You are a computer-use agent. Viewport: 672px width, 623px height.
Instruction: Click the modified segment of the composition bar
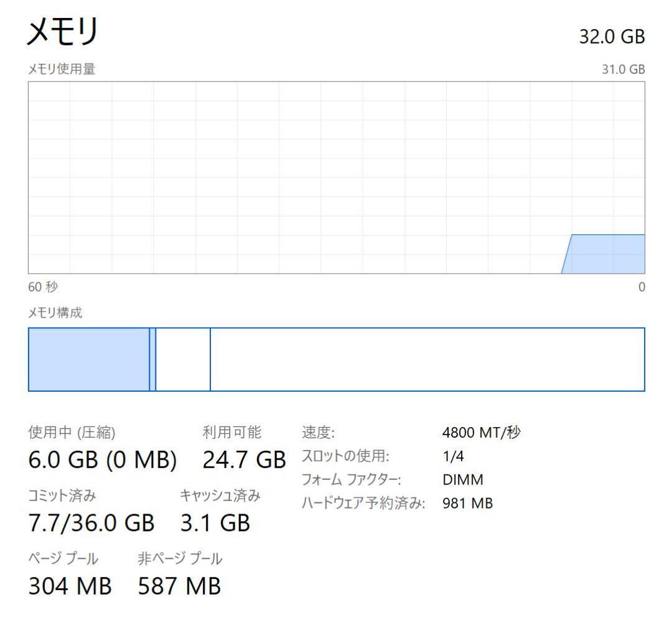pyautogui.click(x=152, y=359)
